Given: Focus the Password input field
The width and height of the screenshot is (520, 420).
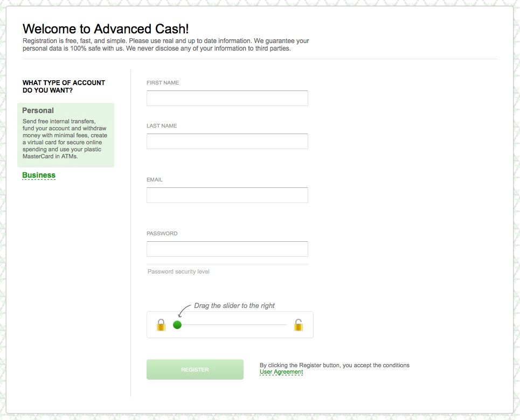Looking at the screenshot, I should [x=227, y=249].
